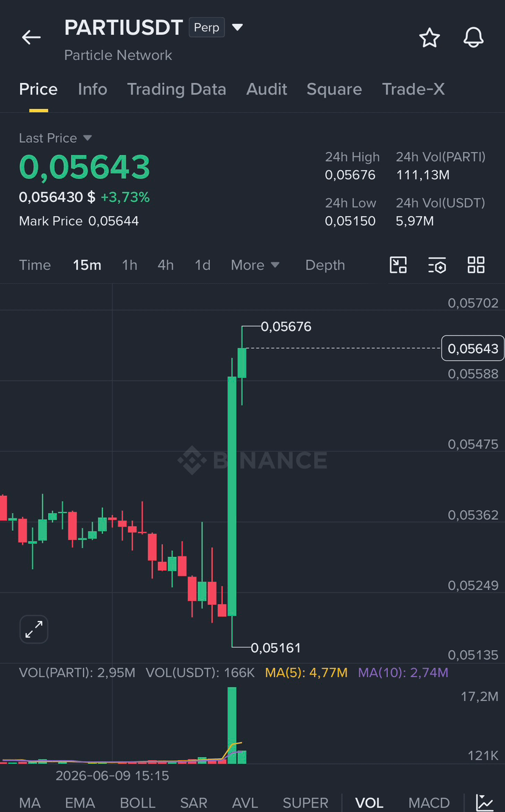
Task: Tap the 24h Vol(PARTI) value 111,13M
Action: pyautogui.click(x=423, y=175)
